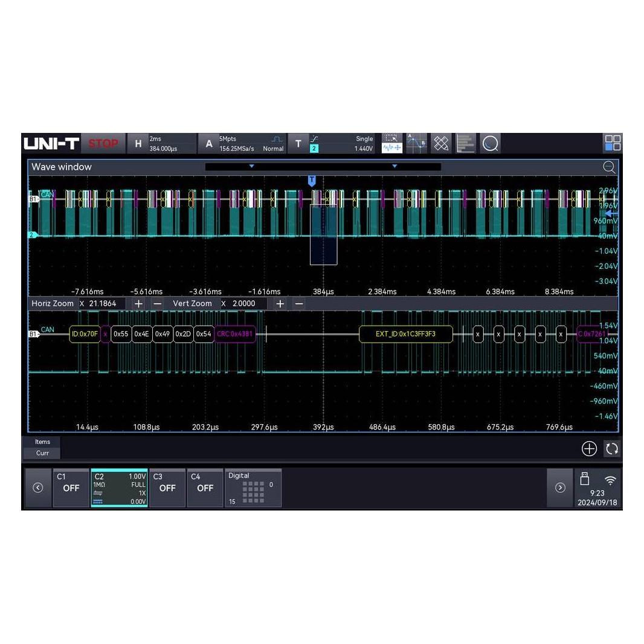Open the histogram analysis icon
The width and height of the screenshot is (644, 644).
(465, 143)
